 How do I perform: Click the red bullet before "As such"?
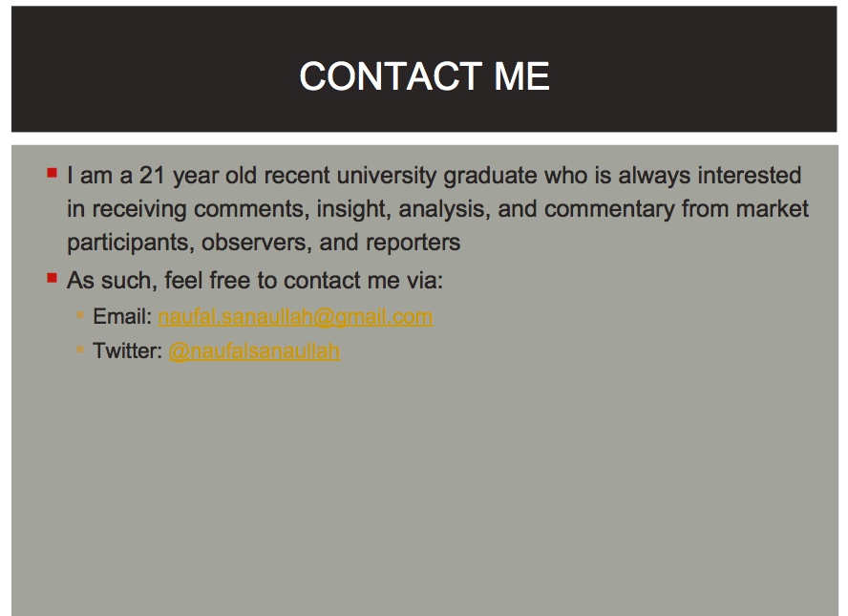coord(52,278)
